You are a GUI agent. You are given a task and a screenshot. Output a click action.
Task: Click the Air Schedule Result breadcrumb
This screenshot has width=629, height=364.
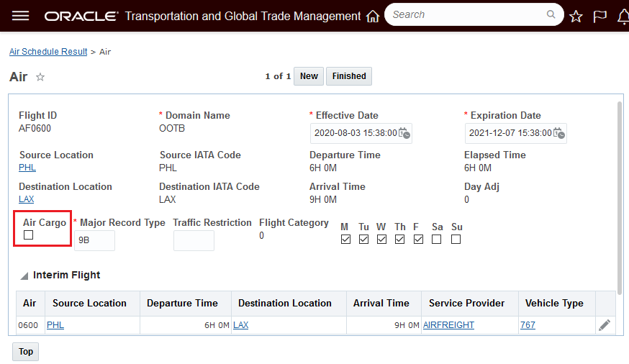point(48,52)
